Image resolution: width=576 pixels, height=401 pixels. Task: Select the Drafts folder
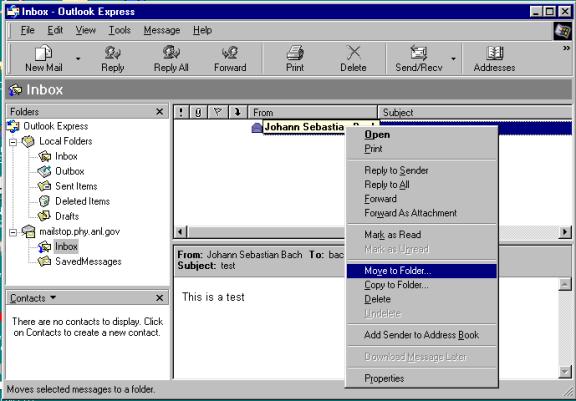pos(67,217)
